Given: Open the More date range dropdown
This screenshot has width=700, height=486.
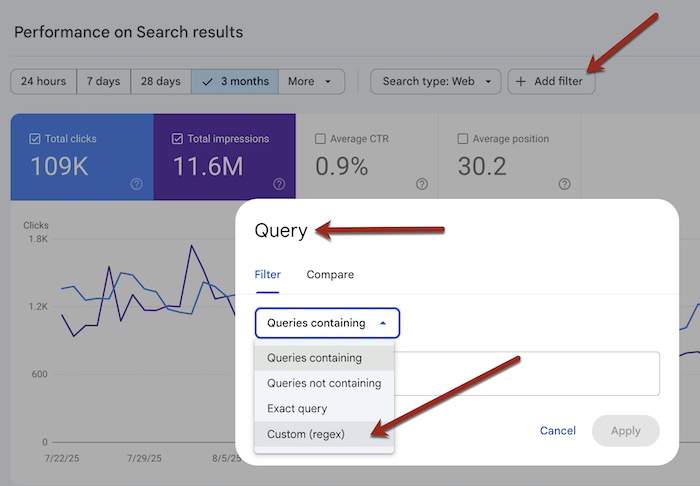Looking at the screenshot, I should tap(311, 82).
